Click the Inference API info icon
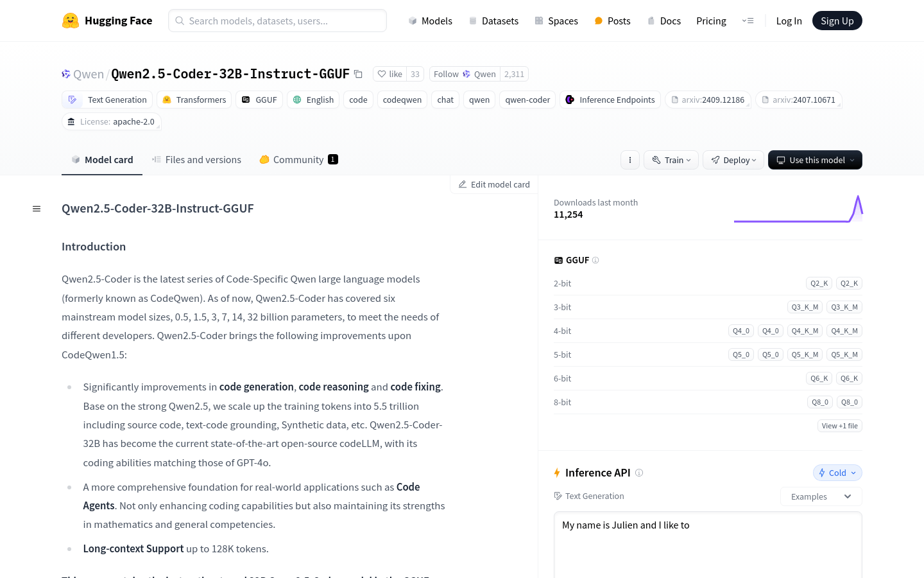The width and height of the screenshot is (924, 578). click(639, 473)
